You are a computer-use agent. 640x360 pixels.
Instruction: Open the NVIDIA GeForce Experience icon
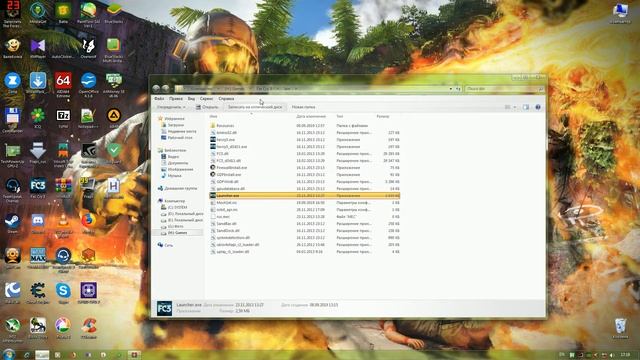coord(88,154)
